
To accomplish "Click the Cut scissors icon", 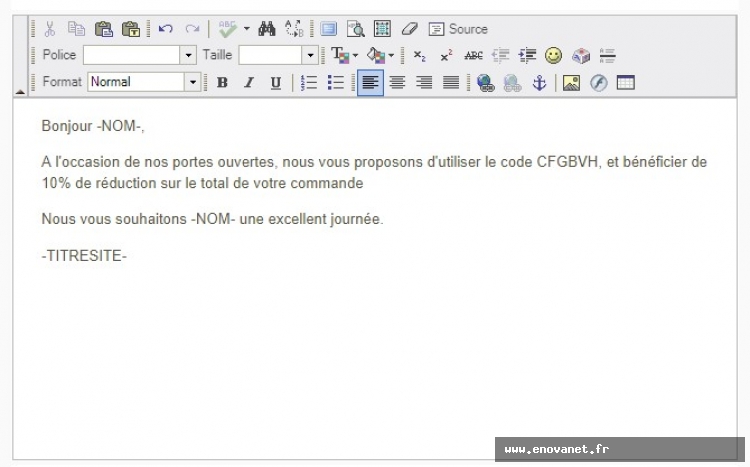I will pos(49,29).
